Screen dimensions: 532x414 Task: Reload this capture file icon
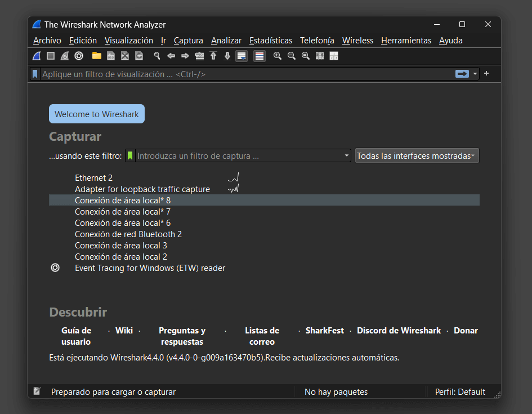click(x=139, y=56)
